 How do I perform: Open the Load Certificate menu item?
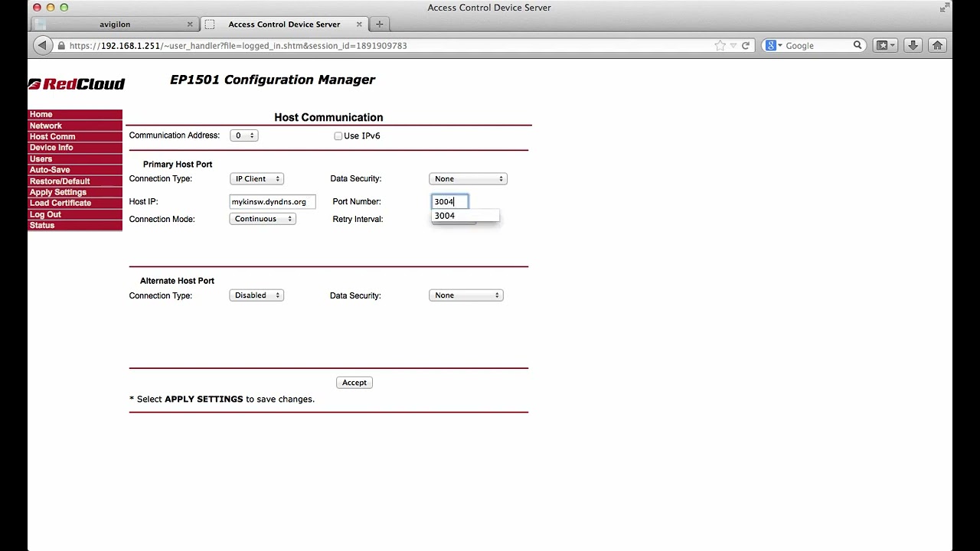[75, 204]
